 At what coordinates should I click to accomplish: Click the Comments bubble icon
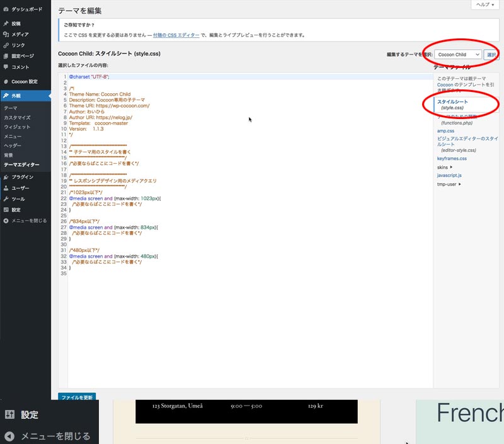pos(6,67)
